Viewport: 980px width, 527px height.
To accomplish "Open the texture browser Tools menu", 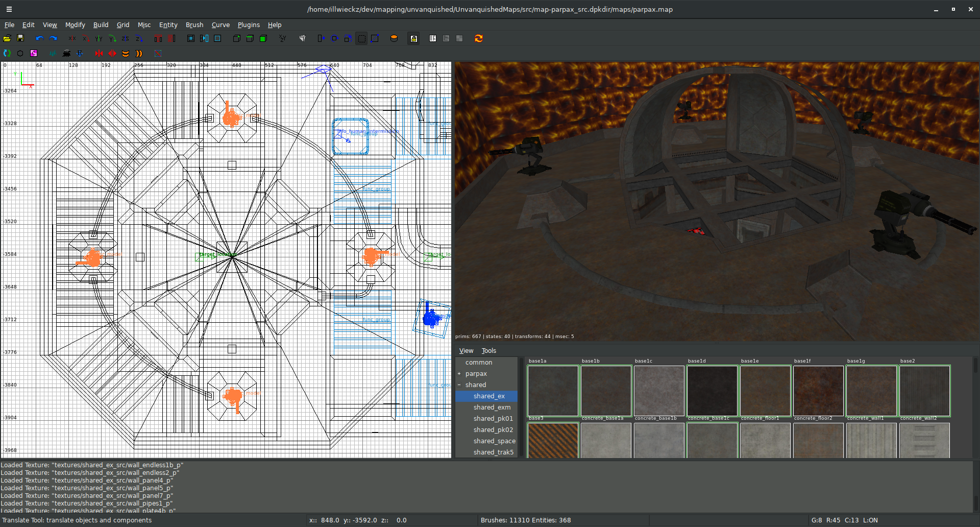I will click(x=488, y=351).
